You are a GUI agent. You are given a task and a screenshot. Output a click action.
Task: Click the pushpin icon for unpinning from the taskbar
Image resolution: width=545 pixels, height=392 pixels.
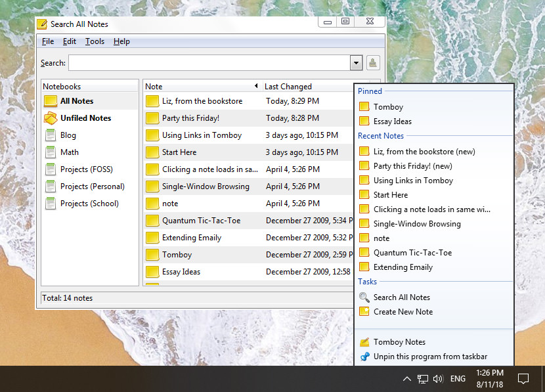(364, 357)
